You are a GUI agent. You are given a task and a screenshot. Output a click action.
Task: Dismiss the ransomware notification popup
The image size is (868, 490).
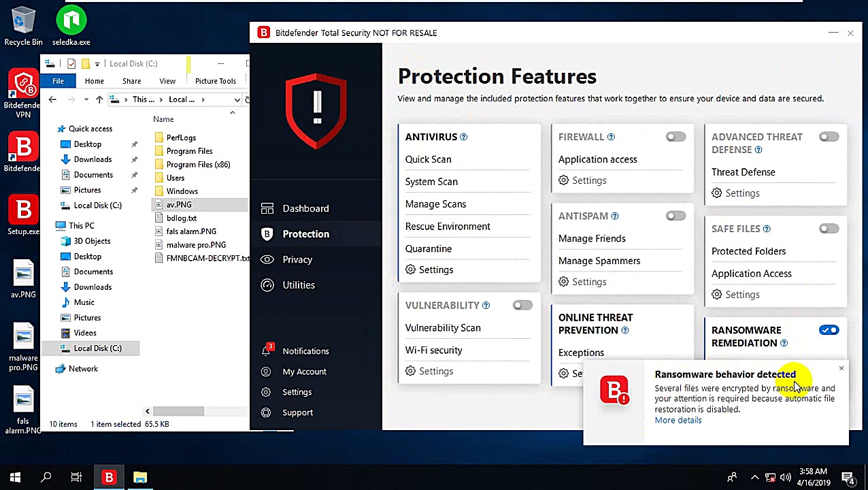(841, 368)
